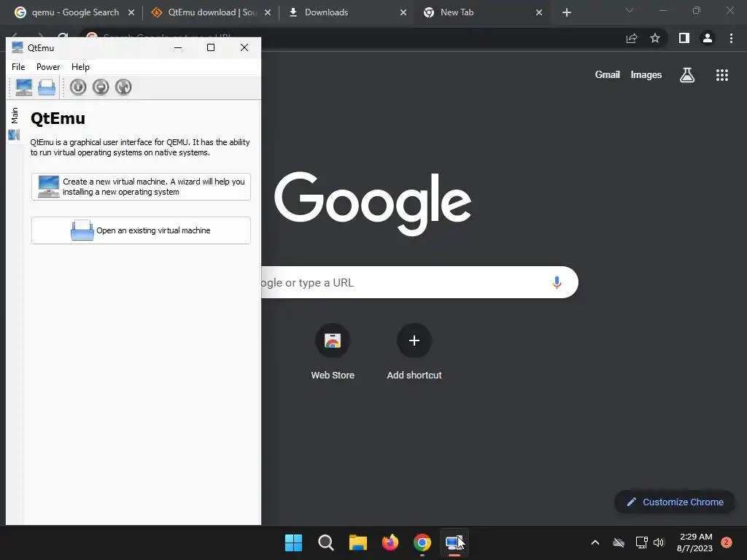
Task: Open an existing virtual machine button
Action: [x=141, y=230]
